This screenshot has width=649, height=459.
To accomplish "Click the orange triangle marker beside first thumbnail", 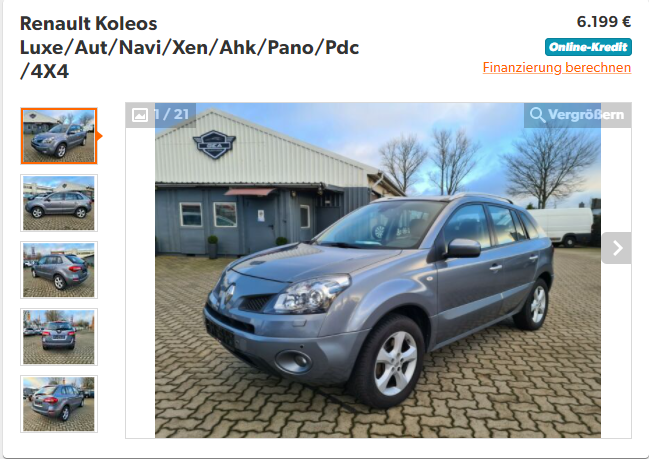I will click(x=99, y=136).
